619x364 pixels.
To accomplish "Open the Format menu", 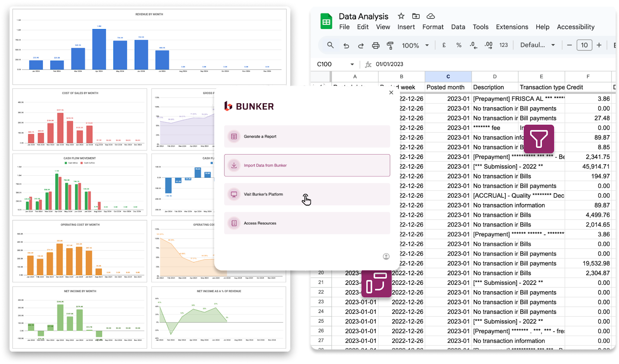I will pyautogui.click(x=433, y=27).
